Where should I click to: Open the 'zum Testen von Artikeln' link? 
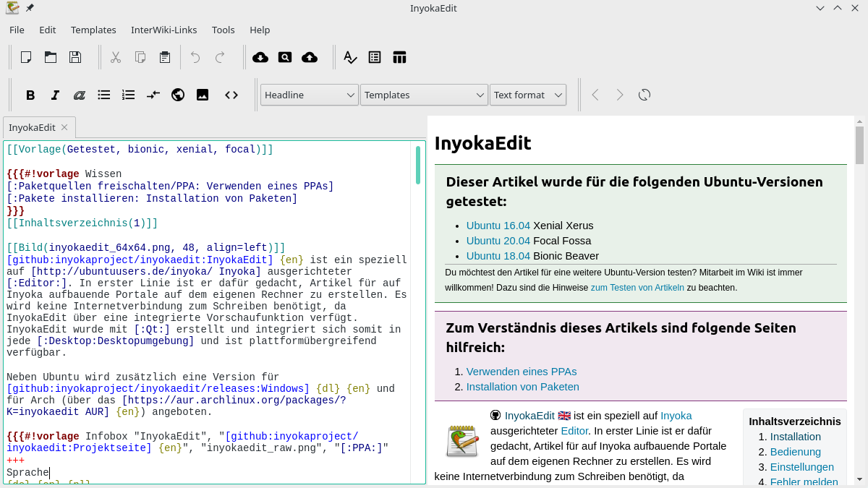[x=637, y=287]
